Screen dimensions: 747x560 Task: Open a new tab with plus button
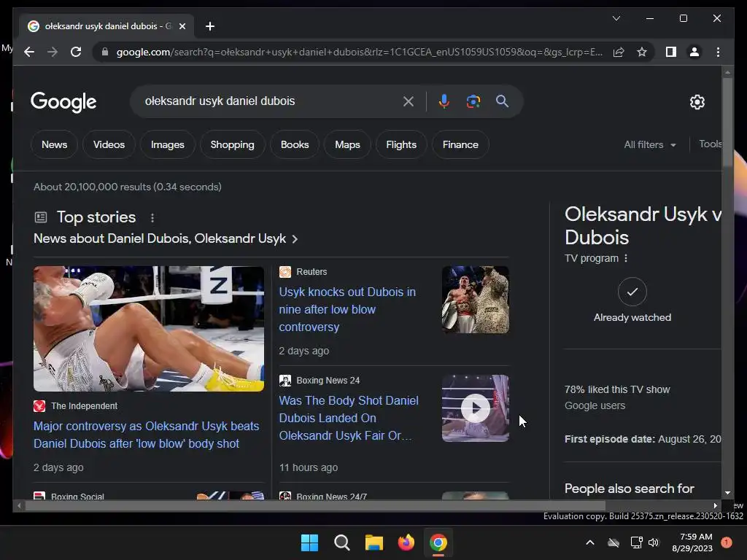(210, 26)
